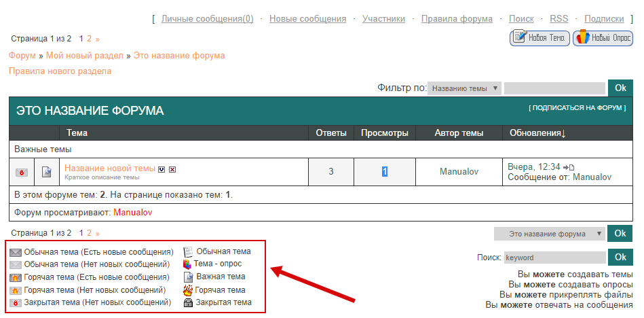Open 'Личные сообщения(0)' in the top menu
The height and width of the screenshot is (318, 644).
coord(207,19)
